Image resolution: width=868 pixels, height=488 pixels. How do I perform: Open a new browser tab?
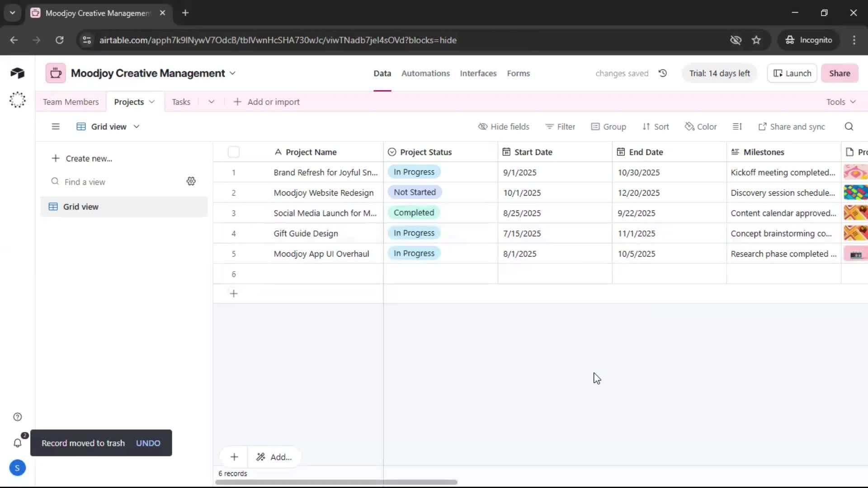(x=185, y=13)
